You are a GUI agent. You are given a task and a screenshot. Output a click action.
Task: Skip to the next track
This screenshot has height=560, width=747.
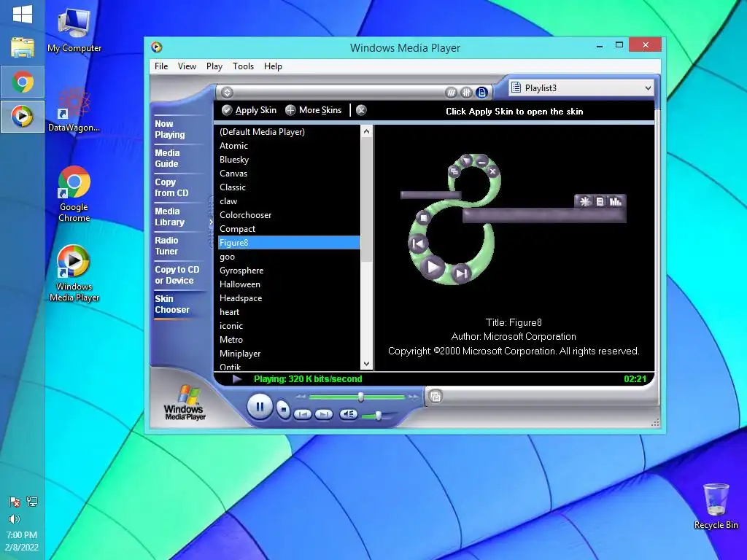pos(323,414)
